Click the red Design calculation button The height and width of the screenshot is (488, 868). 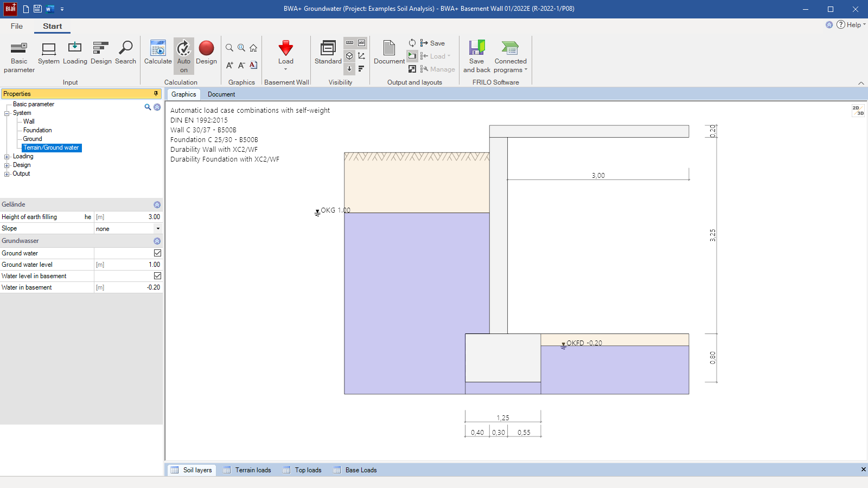[206, 53]
